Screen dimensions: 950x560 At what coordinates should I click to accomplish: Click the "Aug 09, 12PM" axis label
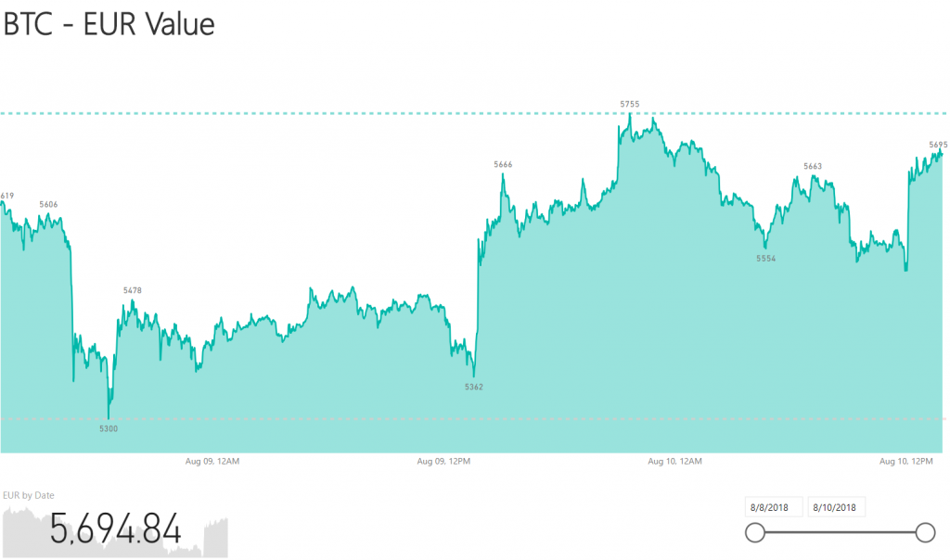coord(443,461)
